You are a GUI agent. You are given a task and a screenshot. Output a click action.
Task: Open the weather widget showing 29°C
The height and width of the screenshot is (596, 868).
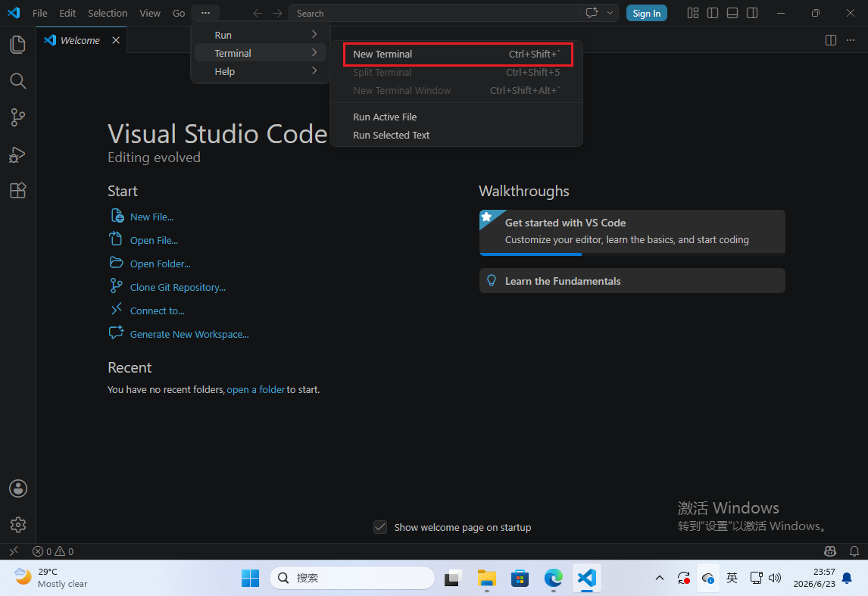[51, 578]
